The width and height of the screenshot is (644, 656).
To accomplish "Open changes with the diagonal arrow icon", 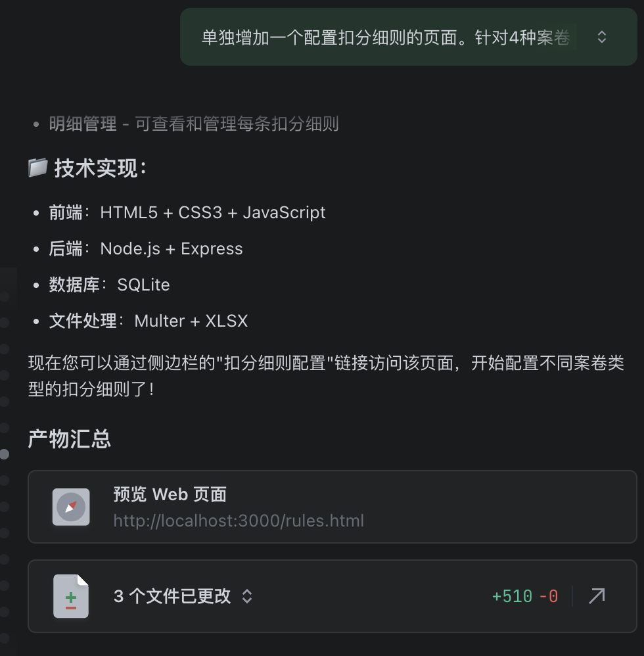I will click(597, 596).
